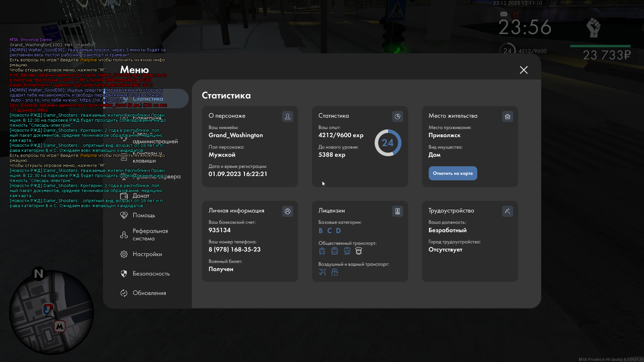Click the user circle icon in Личная информация

[287, 211]
